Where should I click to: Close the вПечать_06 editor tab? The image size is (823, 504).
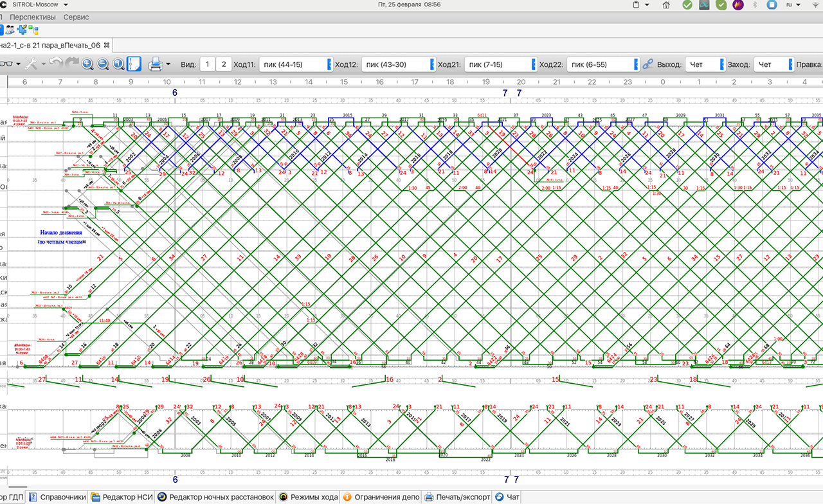click(x=107, y=45)
